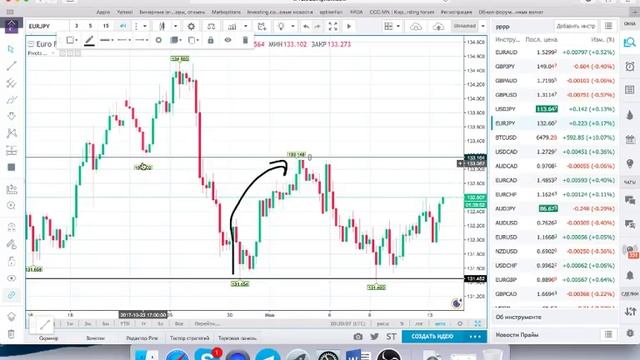Image resolution: width=640 pixels, height=360 pixels.
Task: Toggle drawing visibility eye in floating toolbar
Action: tap(228, 40)
